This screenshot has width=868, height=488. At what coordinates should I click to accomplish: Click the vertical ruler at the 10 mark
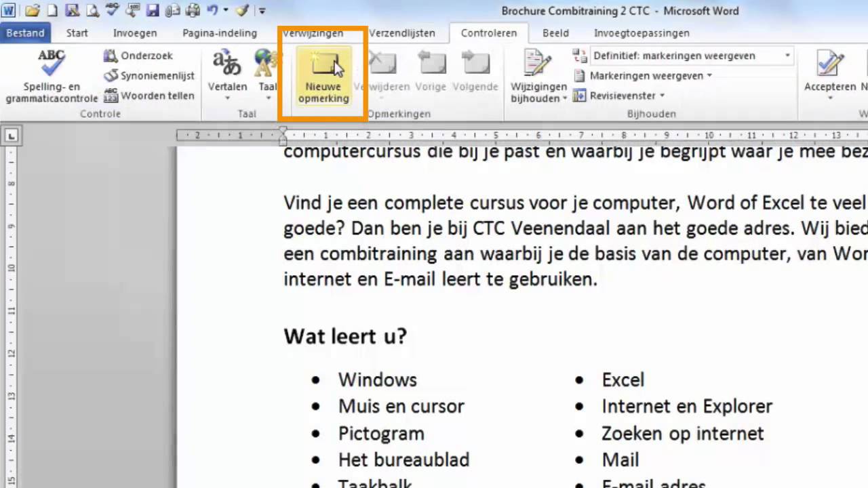pos(11,268)
